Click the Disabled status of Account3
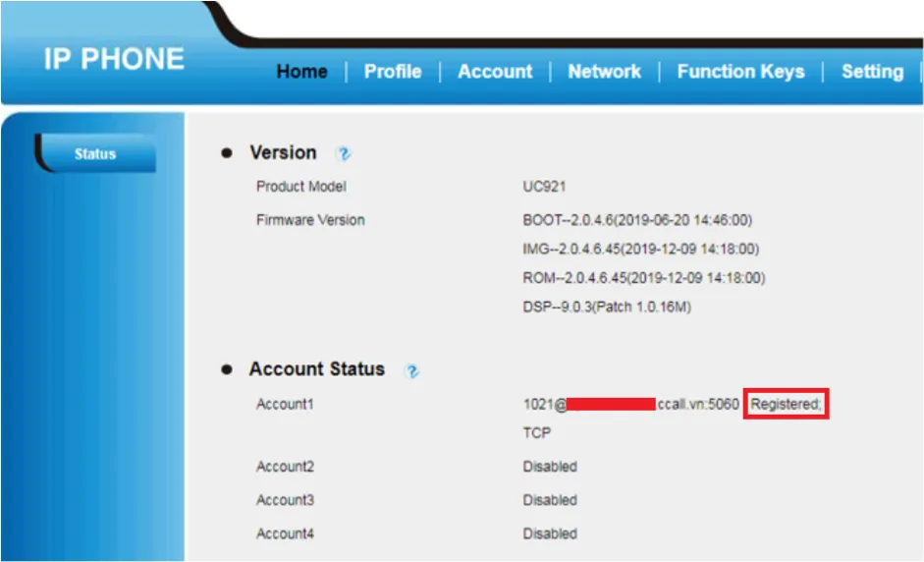924x562 pixels. [550, 500]
